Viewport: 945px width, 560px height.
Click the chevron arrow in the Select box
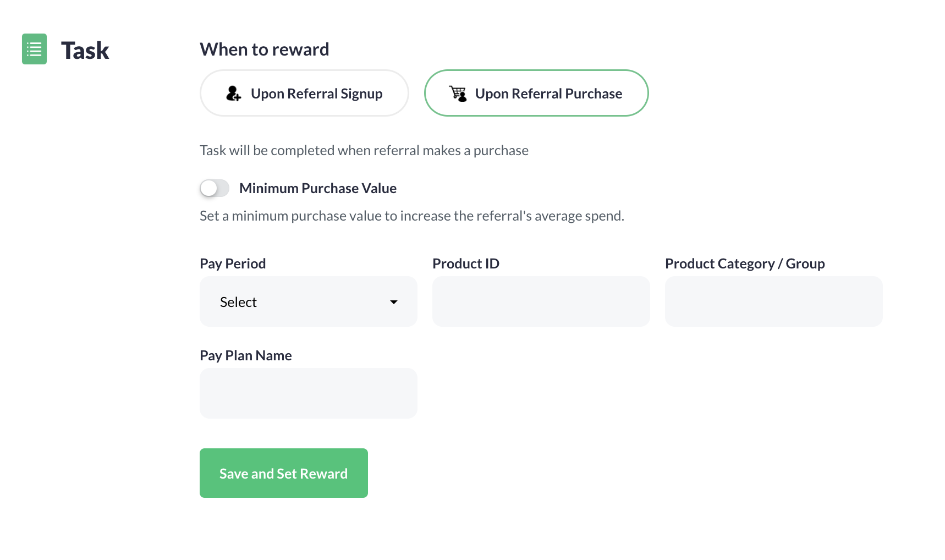tap(394, 302)
